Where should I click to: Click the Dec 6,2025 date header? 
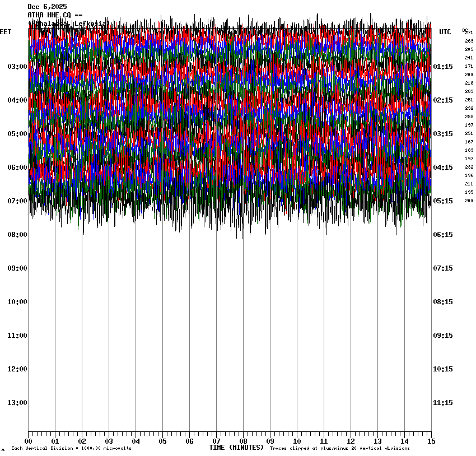coord(47,7)
